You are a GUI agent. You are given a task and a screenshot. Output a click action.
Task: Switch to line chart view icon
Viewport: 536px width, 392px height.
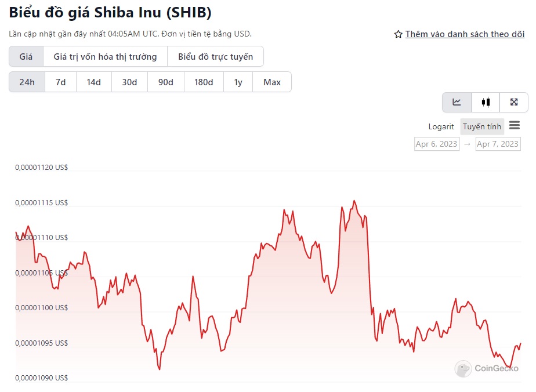pyautogui.click(x=457, y=102)
